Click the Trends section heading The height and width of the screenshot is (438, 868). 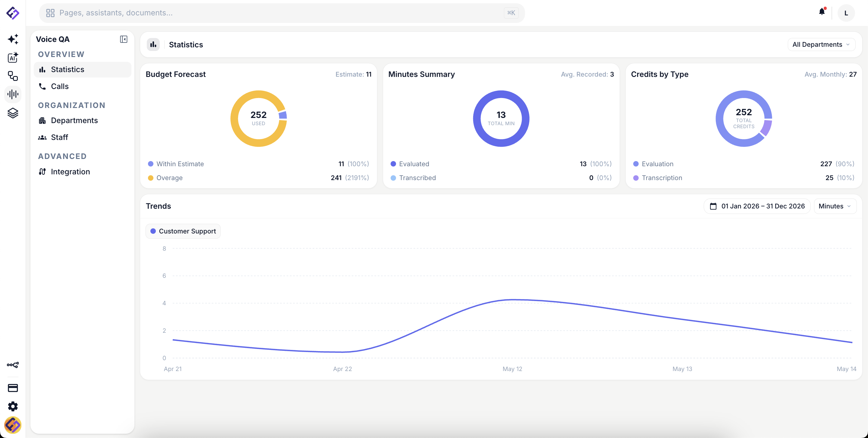pyautogui.click(x=158, y=206)
